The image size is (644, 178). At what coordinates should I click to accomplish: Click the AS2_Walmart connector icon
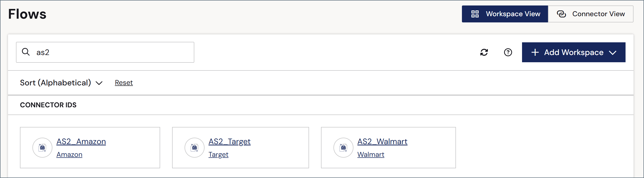[343, 148]
